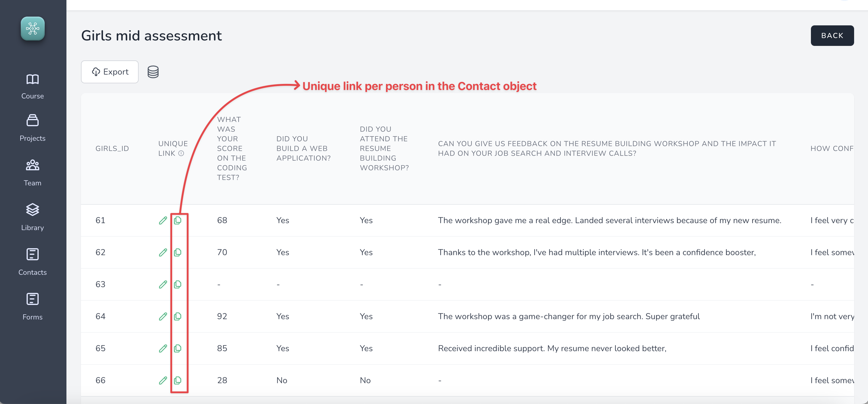Navigate to Contacts in sidebar
This screenshot has height=404, width=868.
tap(33, 262)
